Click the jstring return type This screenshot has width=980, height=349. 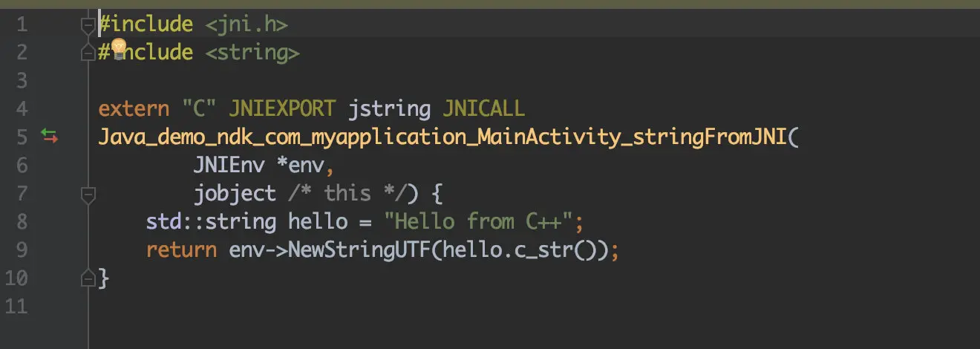389,109
